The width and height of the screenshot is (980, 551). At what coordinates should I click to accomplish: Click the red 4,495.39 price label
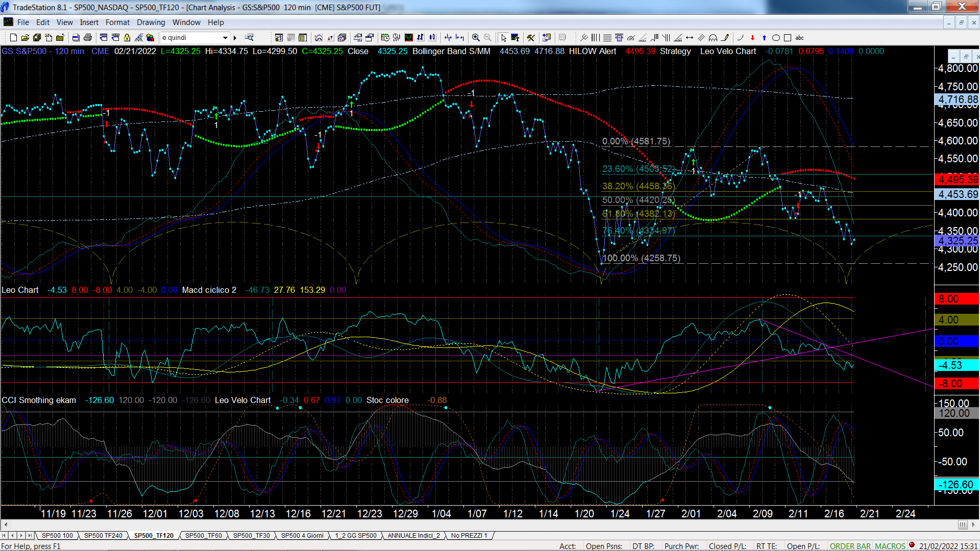(958, 180)
